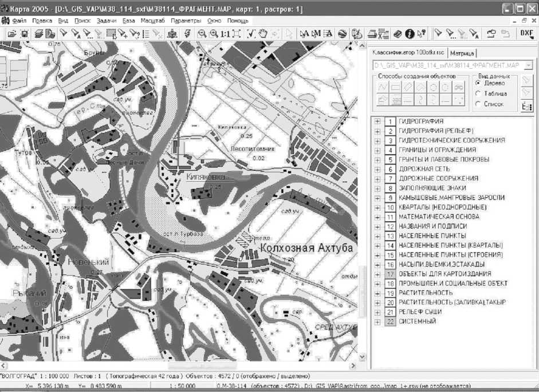Select ОБЪЕКТЫ ДЛЯ КАРТОИЗДАНИЯ tree row
539x392 pixels.
point(444,274)
